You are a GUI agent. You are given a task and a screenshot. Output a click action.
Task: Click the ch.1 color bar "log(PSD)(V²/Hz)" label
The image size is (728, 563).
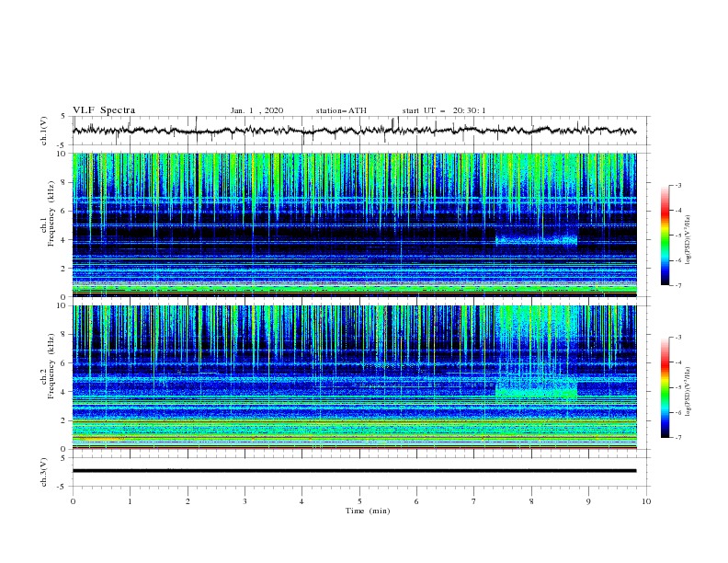tap(688, 240)
